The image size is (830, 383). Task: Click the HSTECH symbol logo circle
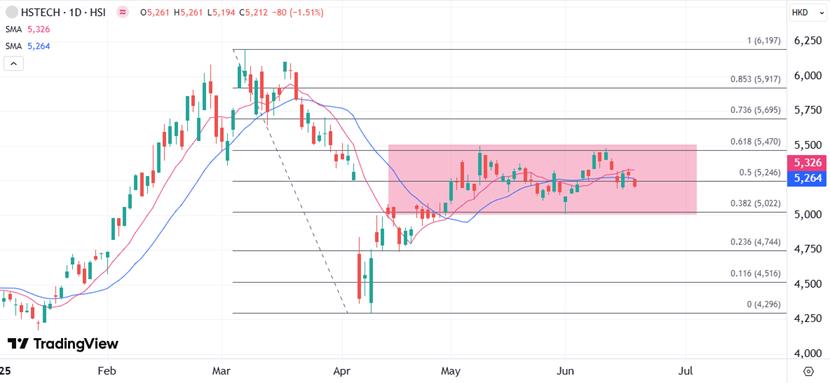pos(11,12)
